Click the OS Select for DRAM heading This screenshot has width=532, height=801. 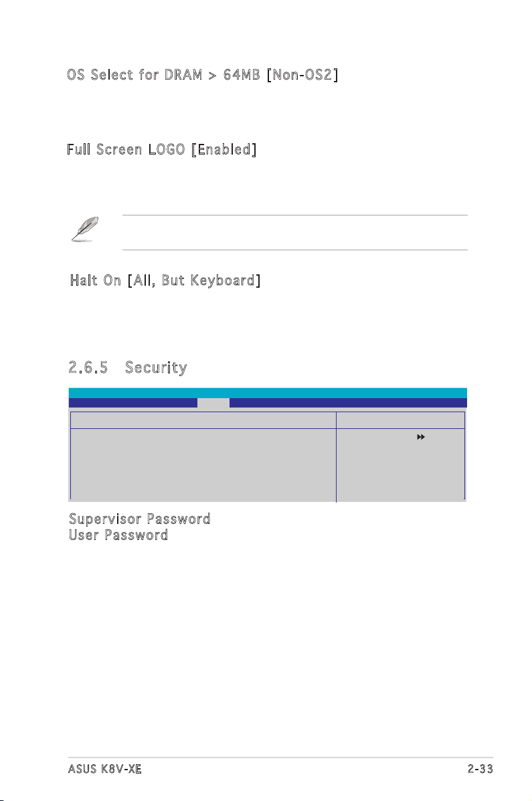coord(202,75)
